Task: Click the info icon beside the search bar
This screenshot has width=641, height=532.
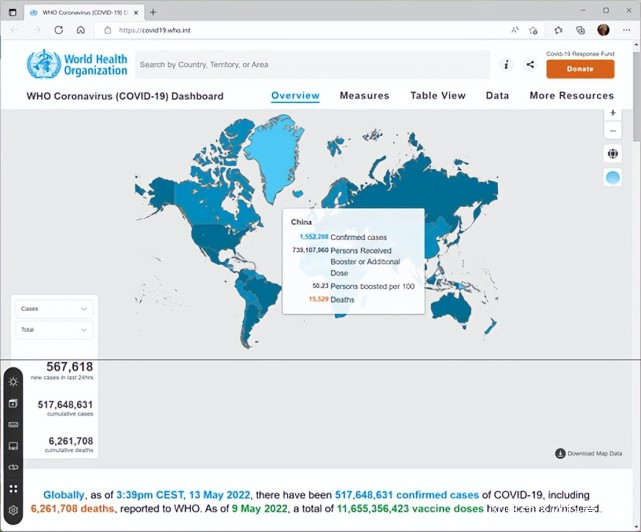Action: [506, 64]
